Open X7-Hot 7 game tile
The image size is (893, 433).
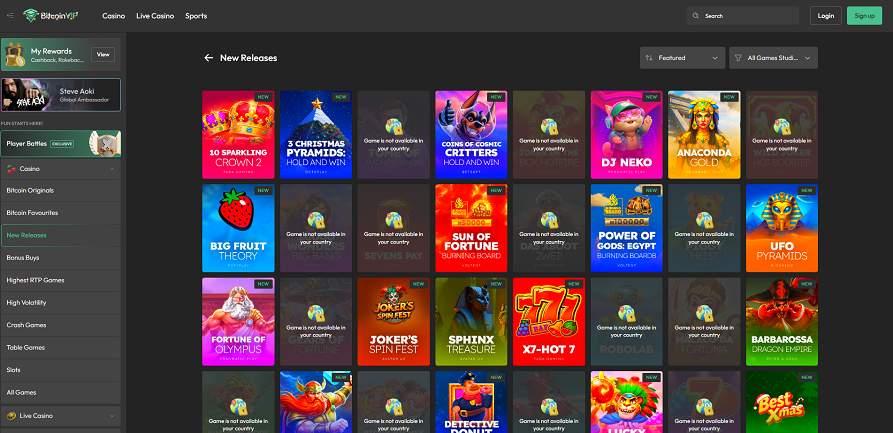(549, 322)
